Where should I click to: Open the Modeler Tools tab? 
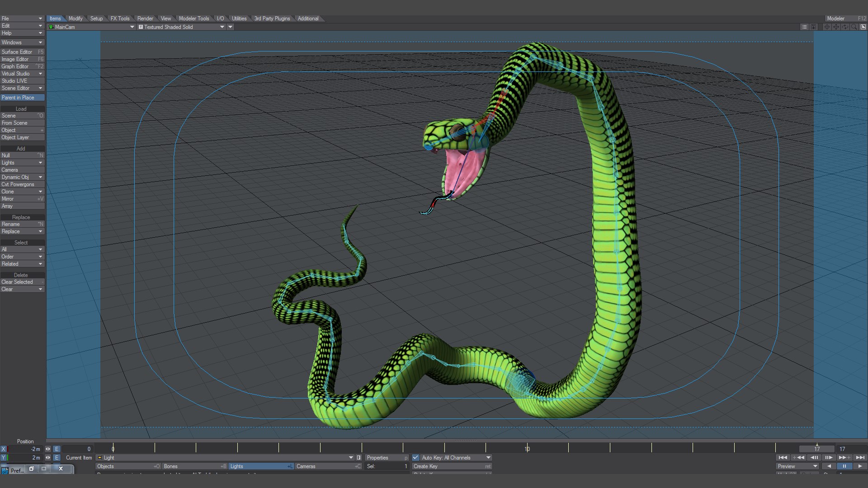[x=194, y=19]
